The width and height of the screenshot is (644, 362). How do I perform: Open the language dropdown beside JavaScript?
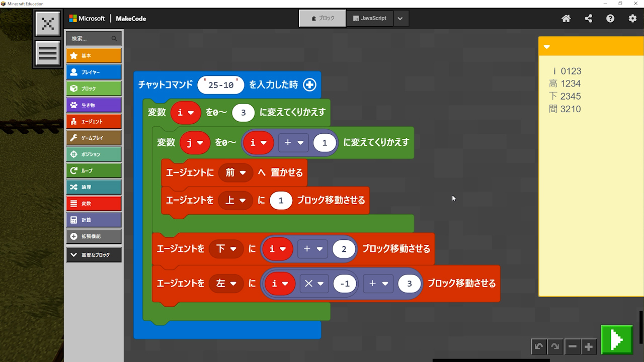[x=400, y=19]
